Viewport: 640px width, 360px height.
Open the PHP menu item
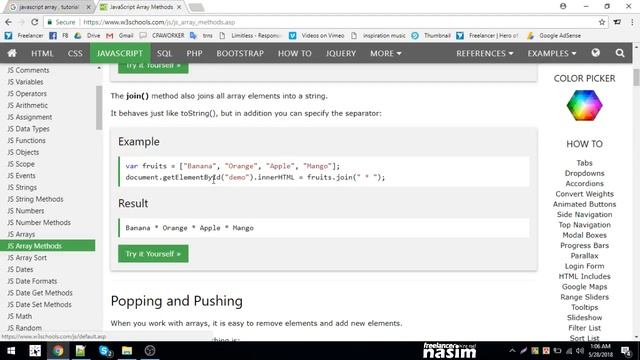tap(194, 53)
